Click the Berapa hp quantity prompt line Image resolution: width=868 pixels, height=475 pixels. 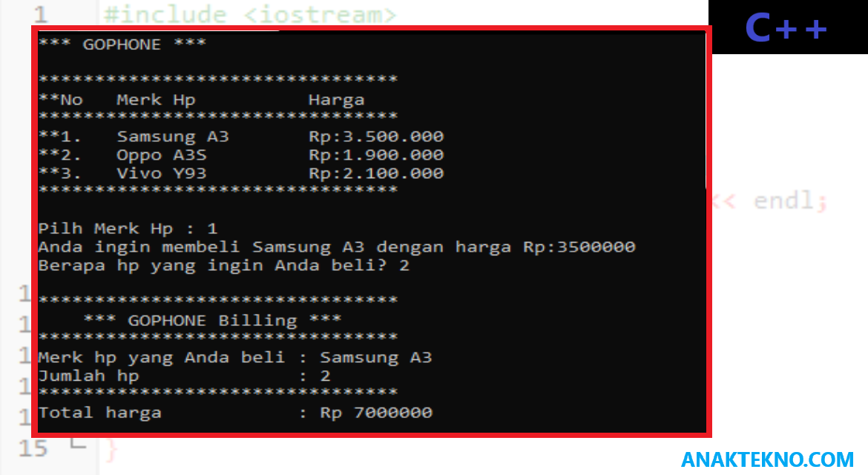coord(223,266)
